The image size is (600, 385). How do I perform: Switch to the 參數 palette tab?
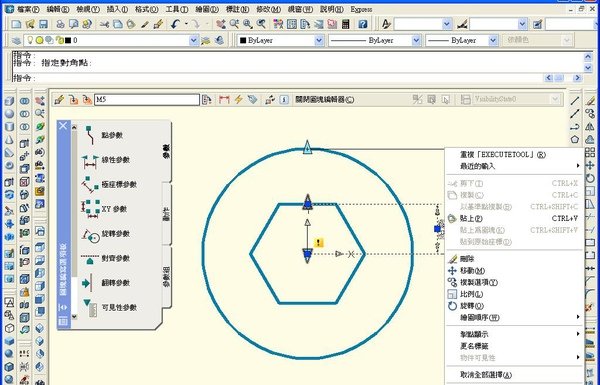[x=166, y=151]
